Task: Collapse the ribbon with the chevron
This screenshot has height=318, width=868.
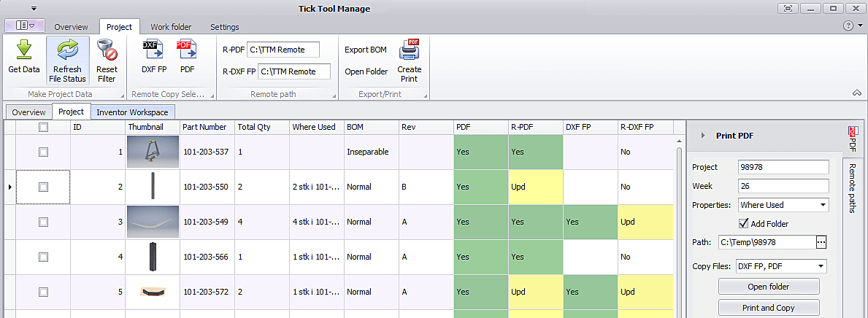Action: click(857, 93)
